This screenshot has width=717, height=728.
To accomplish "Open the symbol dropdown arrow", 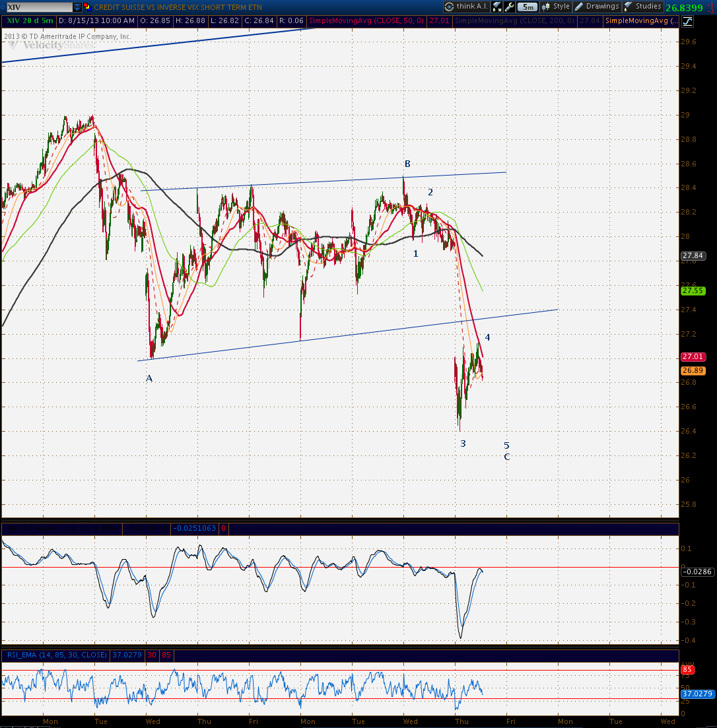I will click(x=77, y=7).
